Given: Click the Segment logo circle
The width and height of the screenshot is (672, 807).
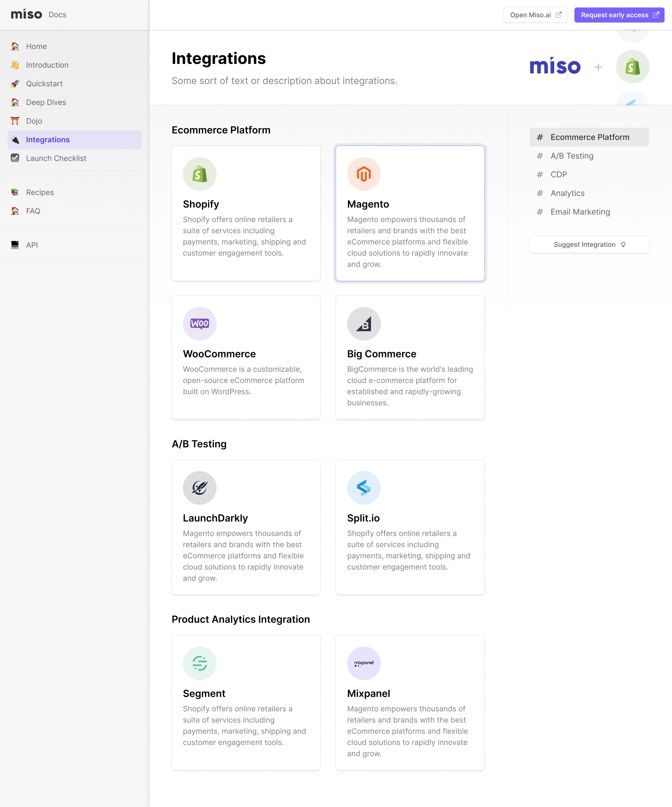Looking at the screenshot, I should point(199,663).
